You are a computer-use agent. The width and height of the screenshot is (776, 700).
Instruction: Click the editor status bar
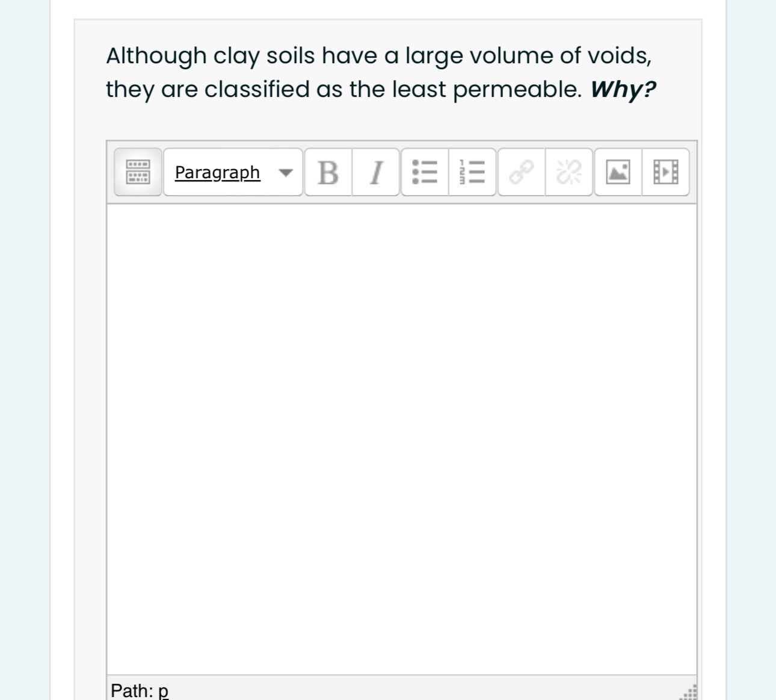(x=400, y=691)
